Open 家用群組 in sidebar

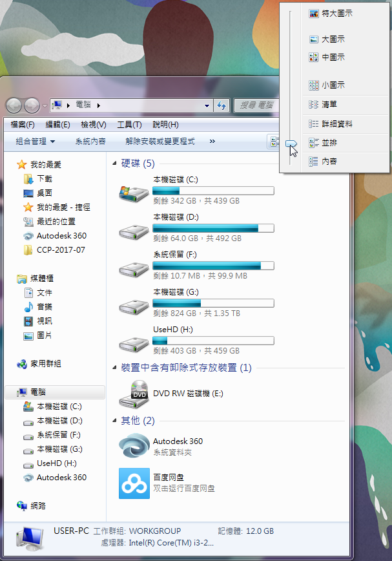(x=39, y=364)
